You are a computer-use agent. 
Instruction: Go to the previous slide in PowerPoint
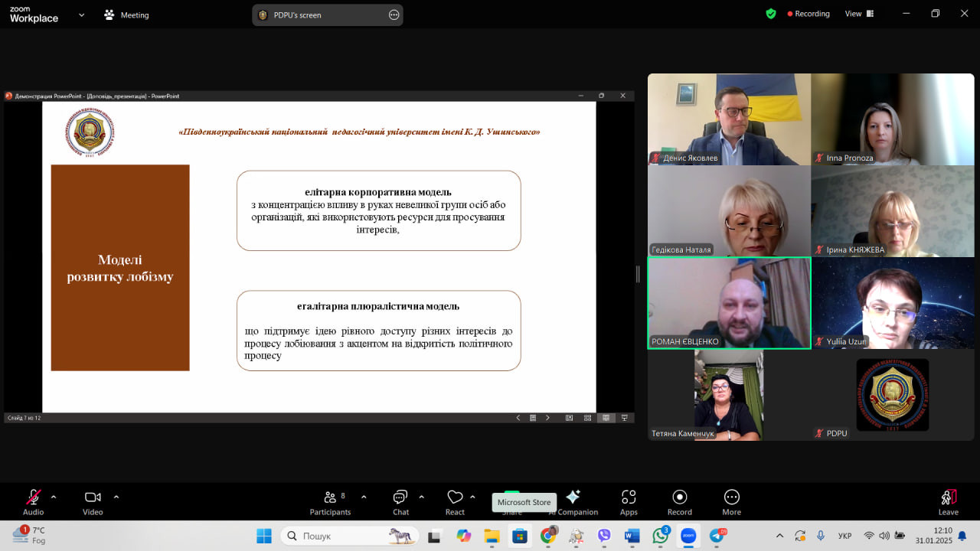pos(518,418)
